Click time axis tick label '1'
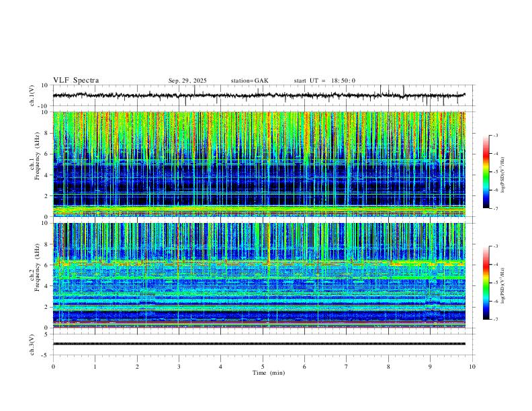Image resolution: width=532 pixels, height=411 pixels. pos(95,367)
